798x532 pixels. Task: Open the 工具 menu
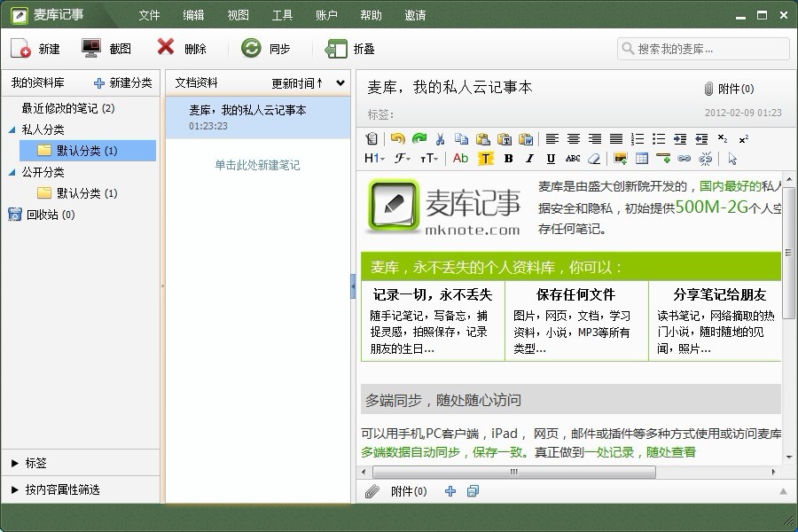[x=282, y=15]
